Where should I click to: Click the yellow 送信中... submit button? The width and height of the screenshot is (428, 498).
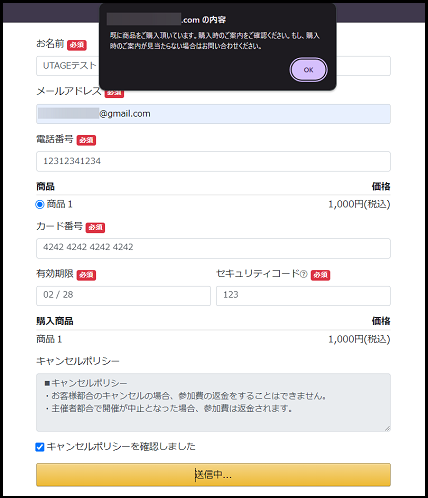(213, 475)
